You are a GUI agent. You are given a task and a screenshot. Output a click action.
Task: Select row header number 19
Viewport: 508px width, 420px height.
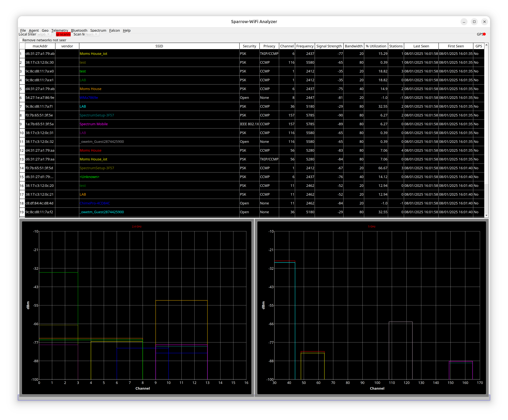pyautogui.click(x=22, y=212)
